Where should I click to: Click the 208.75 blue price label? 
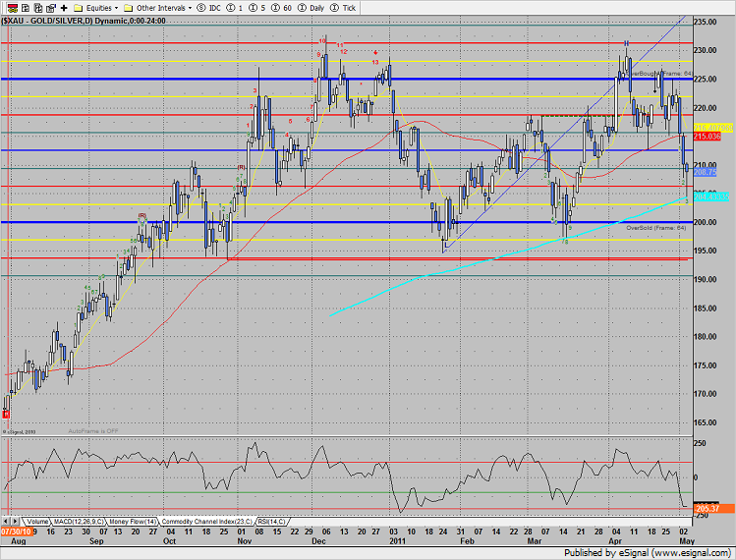tap(705, 172)
